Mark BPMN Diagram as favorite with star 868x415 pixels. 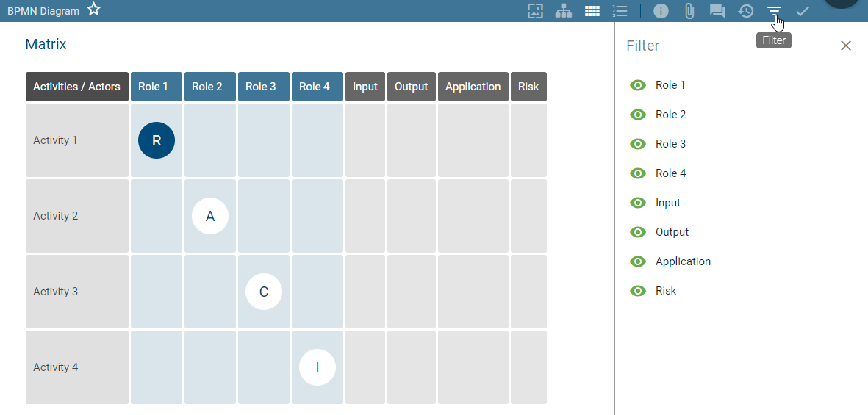point(94,10)
